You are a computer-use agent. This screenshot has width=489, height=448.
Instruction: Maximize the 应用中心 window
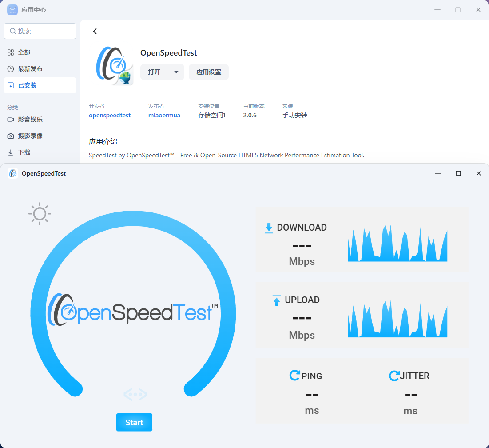point(458,10)
